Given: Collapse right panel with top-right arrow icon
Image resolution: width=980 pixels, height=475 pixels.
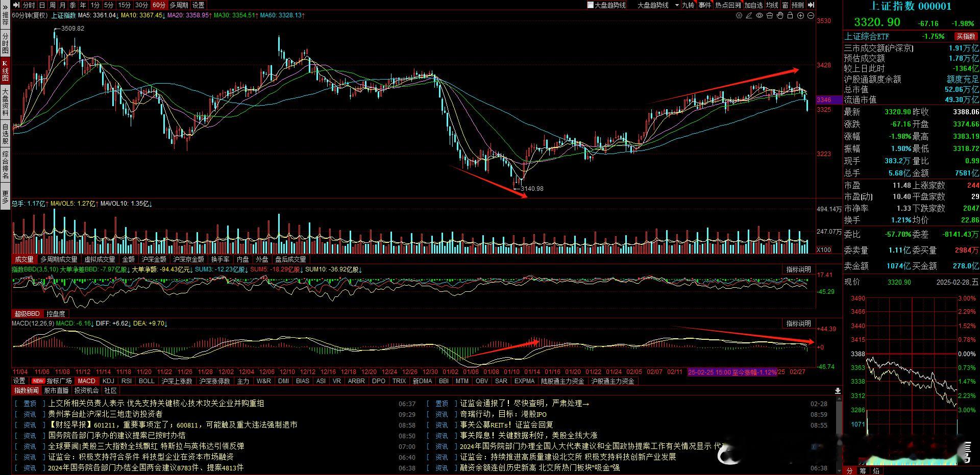Looking at the screenshot, I should pyautogui.click(x=811, y=5).
